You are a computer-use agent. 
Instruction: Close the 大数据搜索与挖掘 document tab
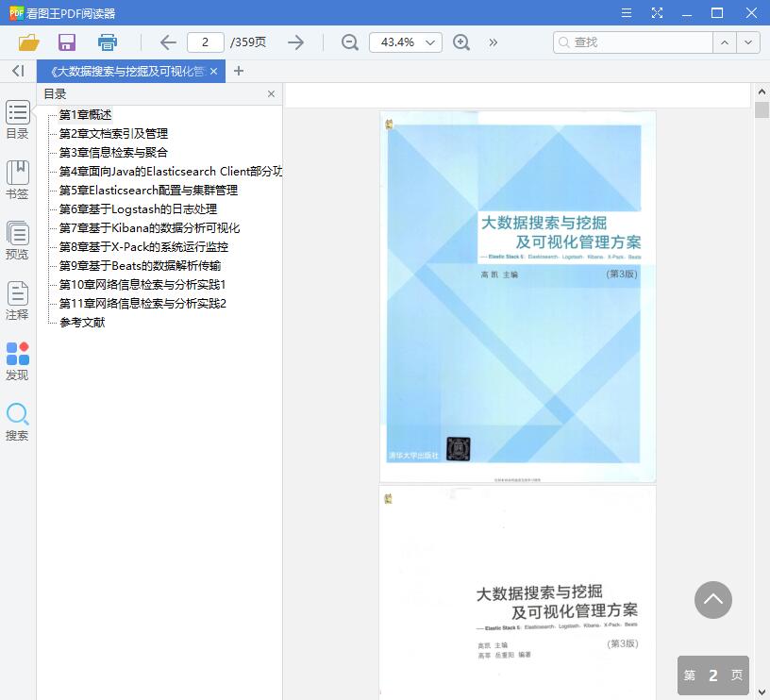tap(213, 71)
